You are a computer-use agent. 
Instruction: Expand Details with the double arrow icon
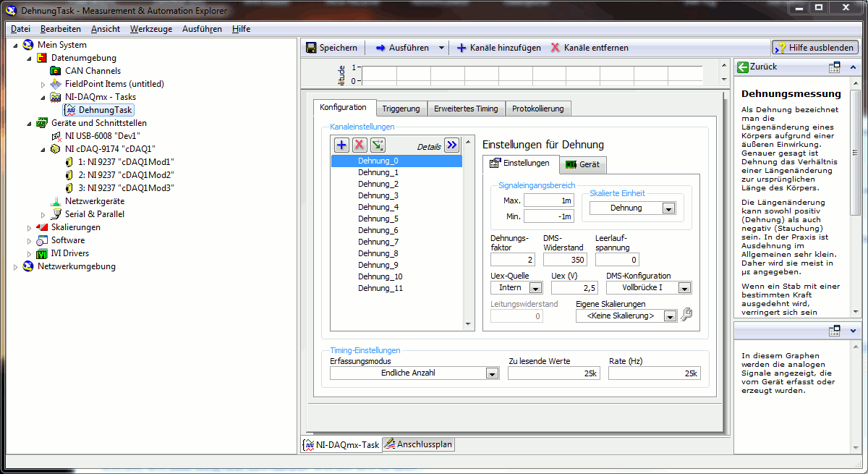[452, 145]
